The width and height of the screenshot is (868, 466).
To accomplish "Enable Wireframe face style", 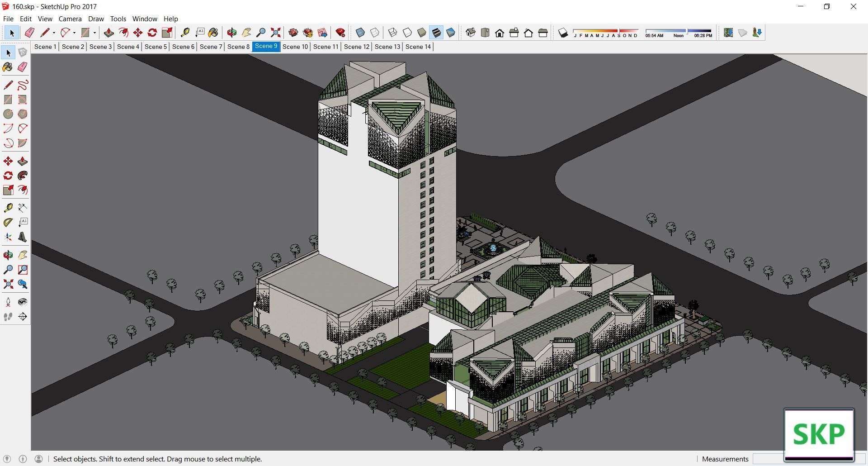I will point(393,33).
